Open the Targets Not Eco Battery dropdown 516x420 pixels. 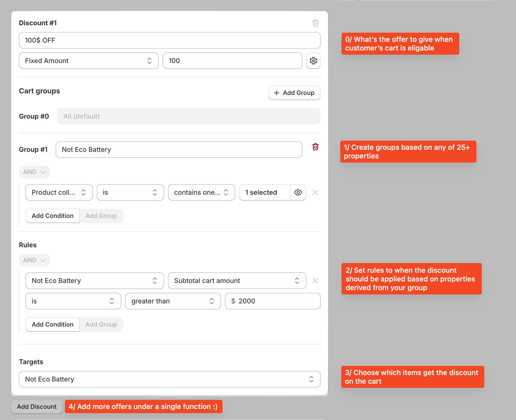click(x=169, y=379)
